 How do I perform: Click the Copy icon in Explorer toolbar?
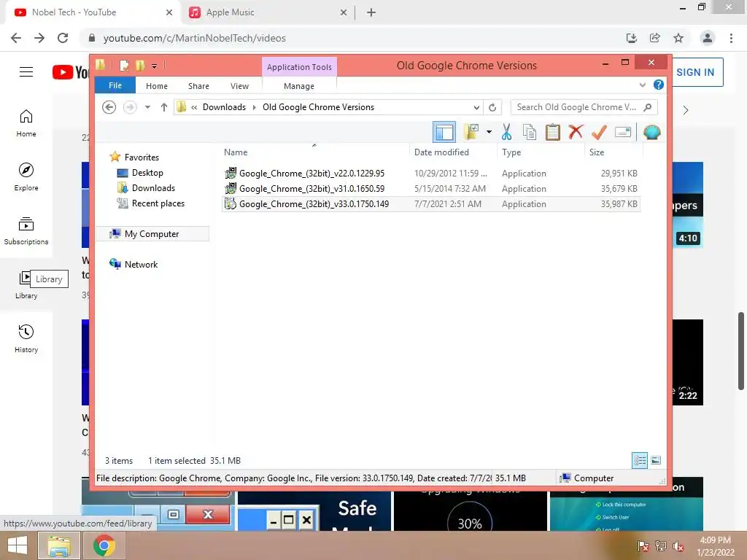click(530, 132)
